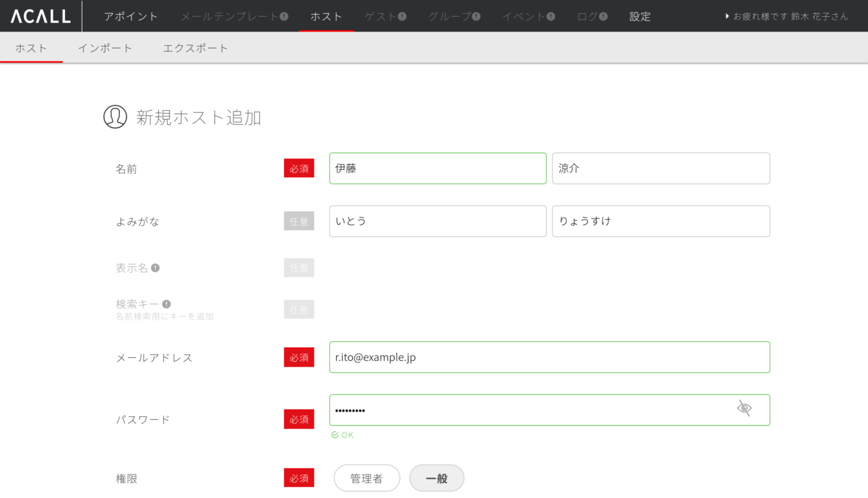868x498 pixels.
Task: Click the info icon next to 表示名
Action: (156, 268)
